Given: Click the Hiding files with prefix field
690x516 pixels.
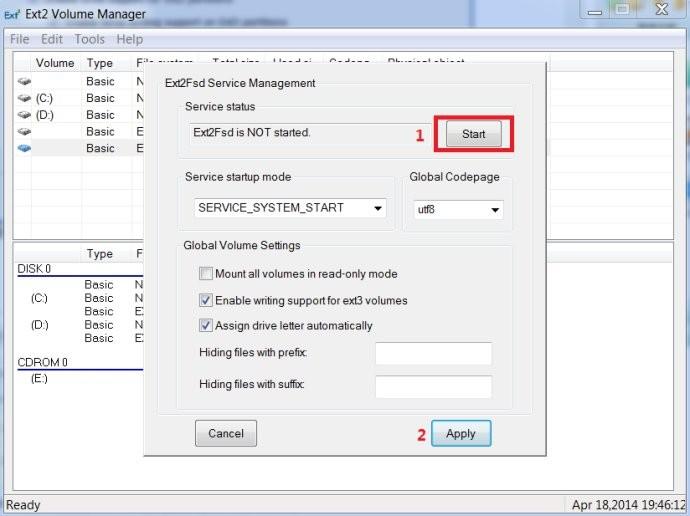Looking at the screenshot, I should click(433, 353).
